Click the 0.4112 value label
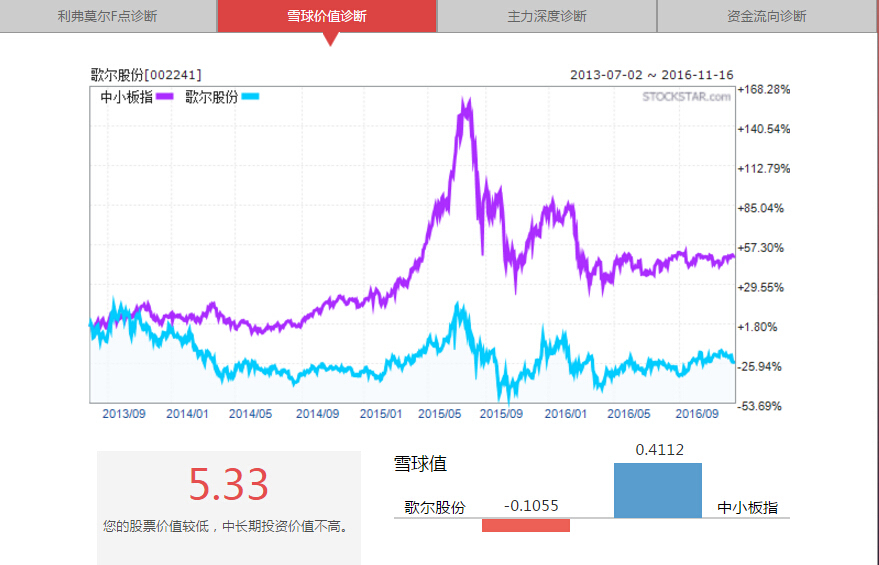879x565 pixels. (659, 450)
